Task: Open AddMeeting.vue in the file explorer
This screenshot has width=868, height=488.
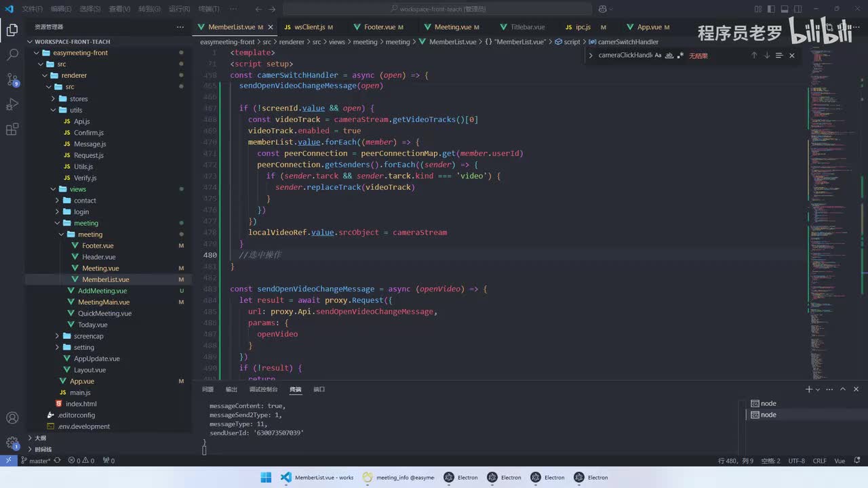Action: pyautogui.click(x=102, y=291)
